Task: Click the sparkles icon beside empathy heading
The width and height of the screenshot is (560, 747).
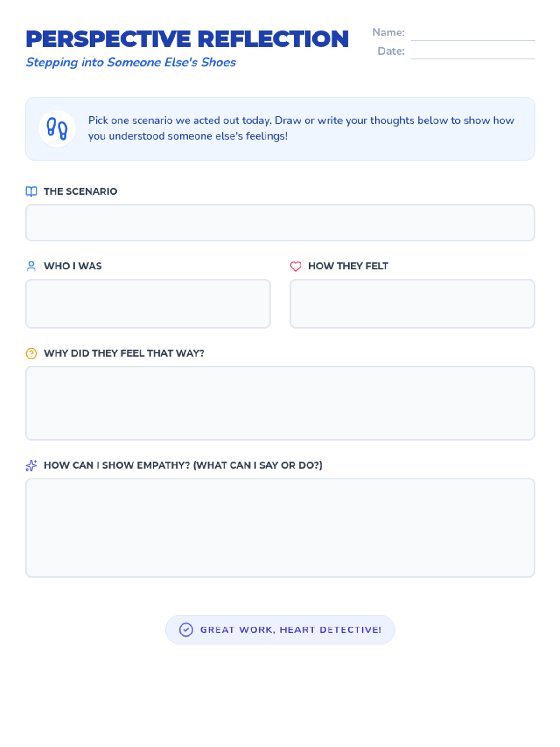Action: 31,465
